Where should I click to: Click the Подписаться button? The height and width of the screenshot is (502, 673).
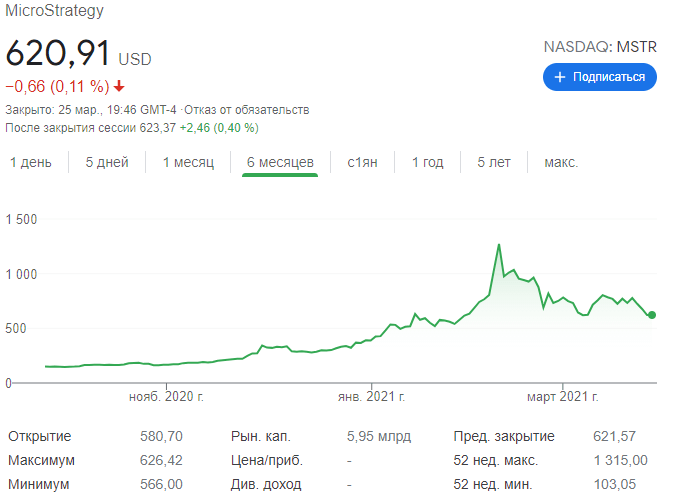click(600, 77)
